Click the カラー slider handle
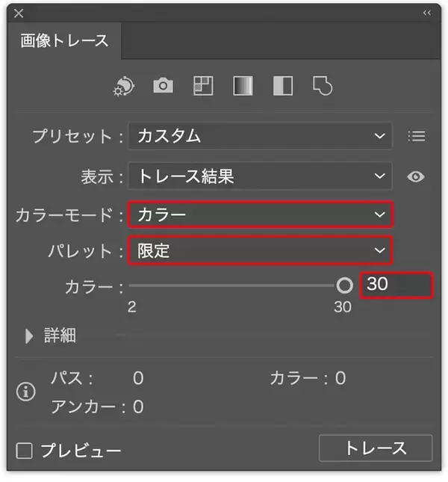Screen dimensions: 448x482 tap(344, 285)
